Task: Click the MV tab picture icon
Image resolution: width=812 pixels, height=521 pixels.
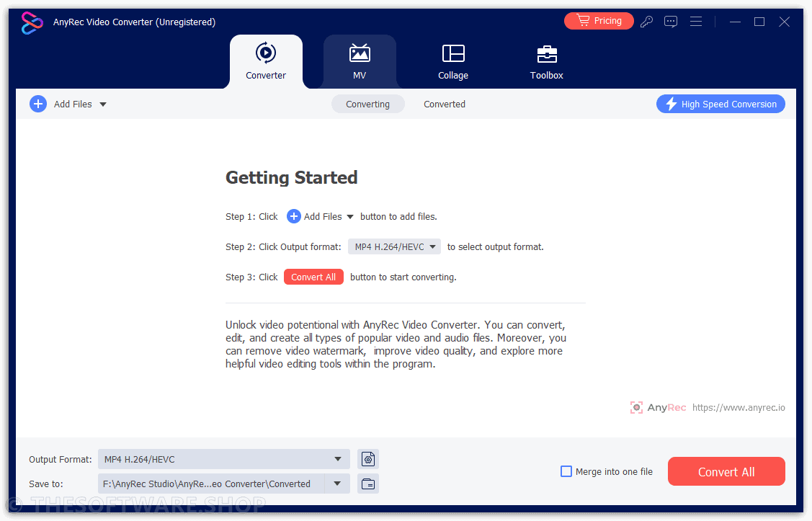Action: 360,53
